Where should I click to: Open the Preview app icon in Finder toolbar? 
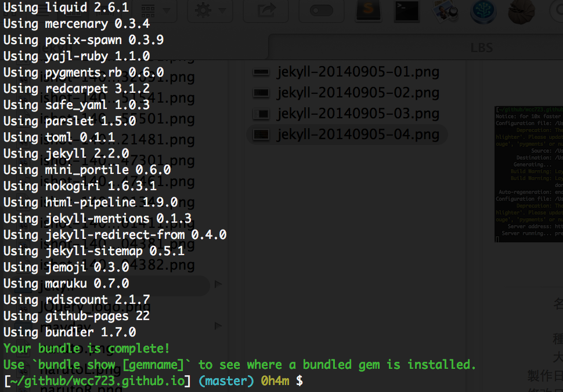point(445,11)
